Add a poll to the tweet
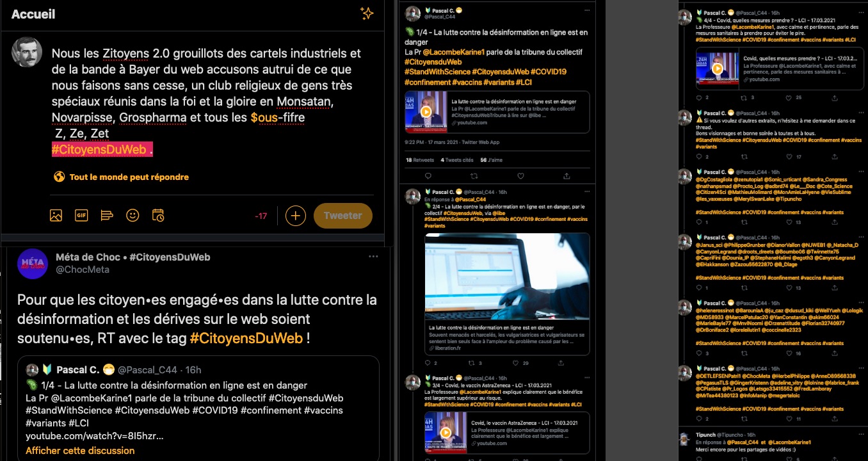Viewport: 868px width, 461px height. tap(107, 216)
